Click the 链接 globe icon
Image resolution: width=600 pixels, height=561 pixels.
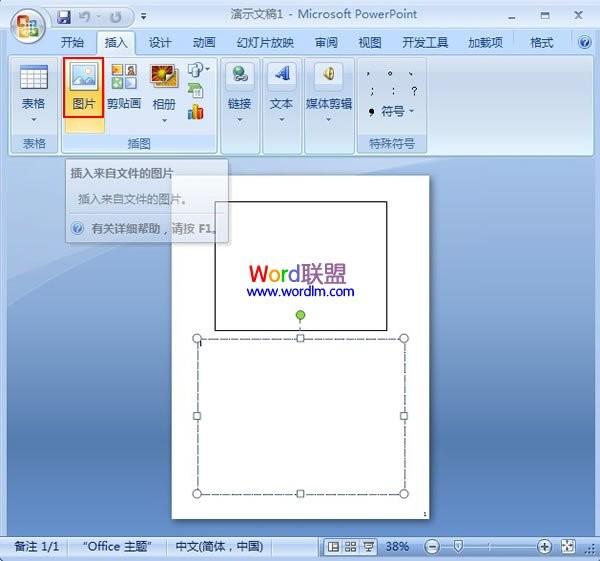tap(240, 75)
